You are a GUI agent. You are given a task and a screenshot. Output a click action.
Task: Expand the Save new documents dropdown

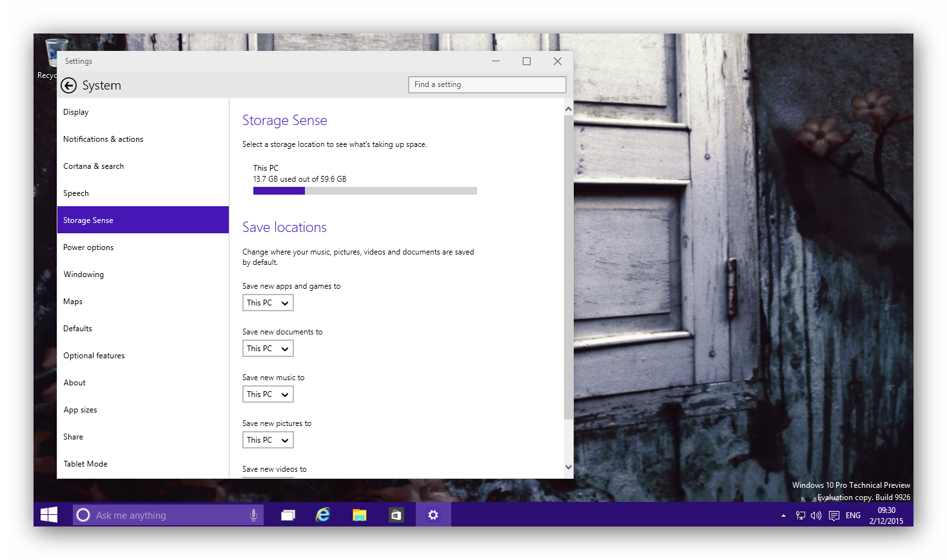(x=268, y=349)
